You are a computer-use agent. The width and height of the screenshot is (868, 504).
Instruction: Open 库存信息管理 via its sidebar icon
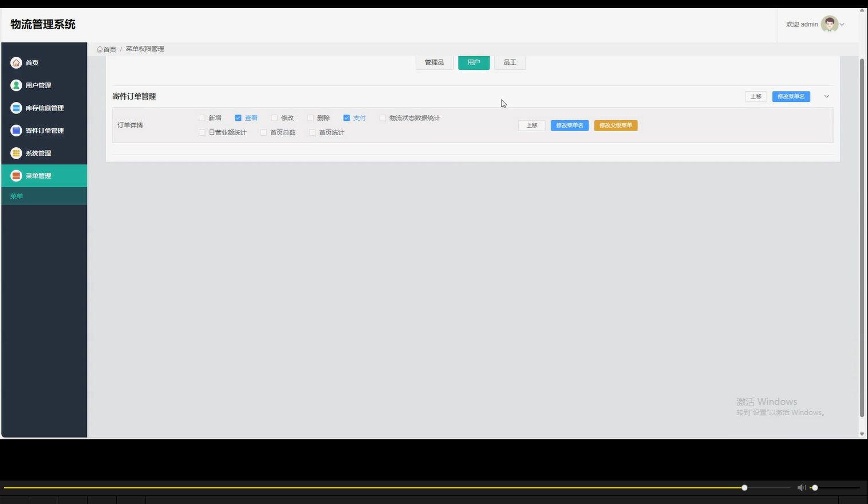click(16, 108)
